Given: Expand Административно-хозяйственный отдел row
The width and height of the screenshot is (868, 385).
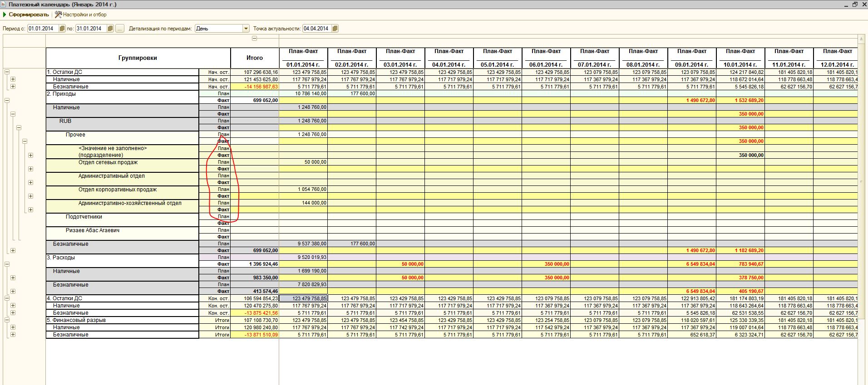Looking at the screenshot, I should [30, 210].
